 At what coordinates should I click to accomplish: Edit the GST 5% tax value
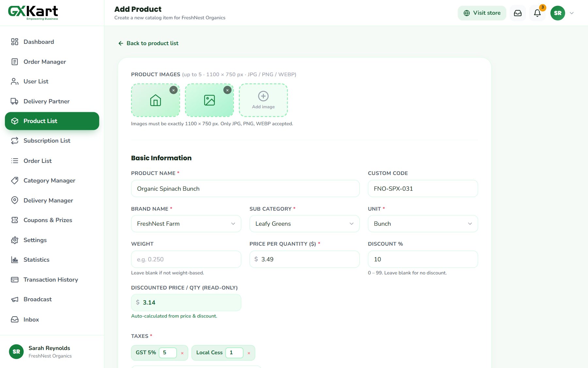click(168, 353)
